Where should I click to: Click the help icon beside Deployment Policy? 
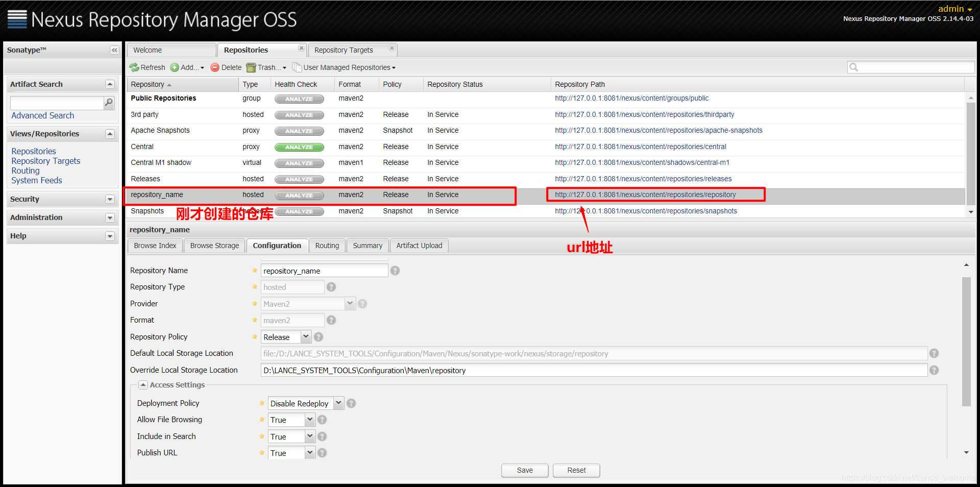tap(351, 403)
